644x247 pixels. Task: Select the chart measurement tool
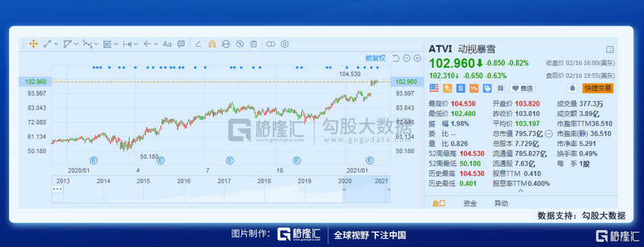[107, 43]
